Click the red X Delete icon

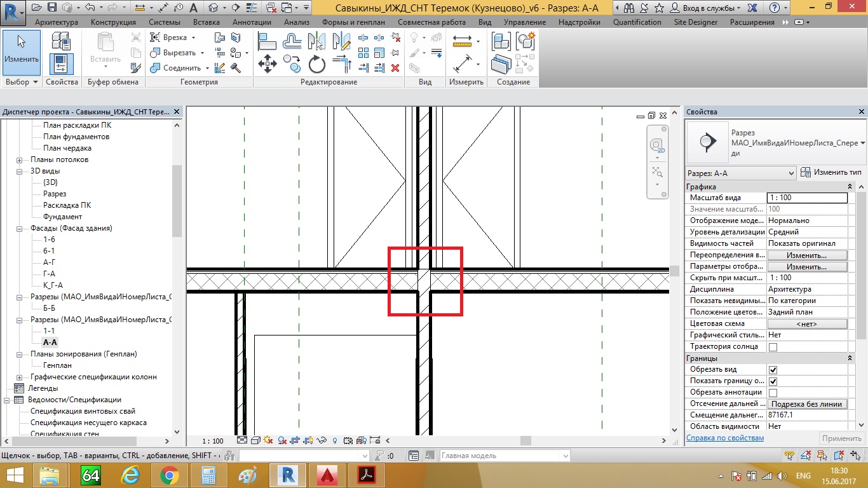tap(395, 68)
